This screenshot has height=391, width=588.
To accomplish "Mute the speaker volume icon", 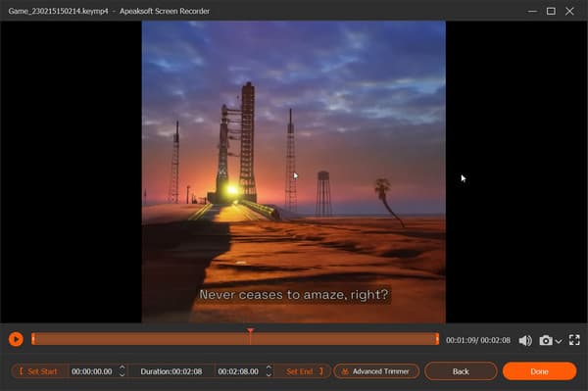I will pos(525,340).
